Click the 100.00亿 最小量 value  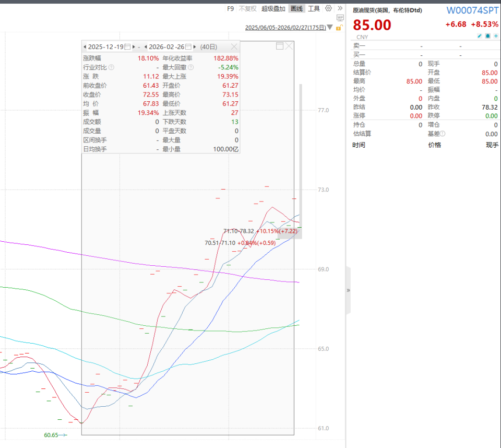226,149
